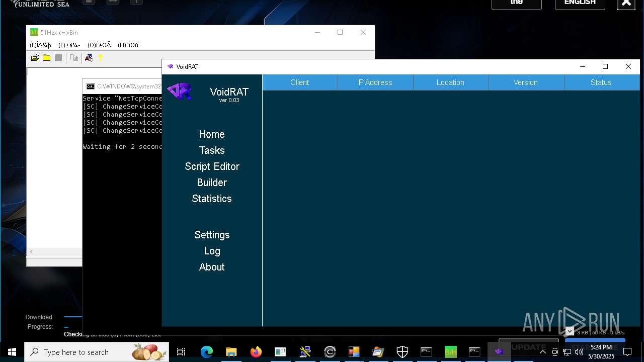Open the network tools taskbar icon
This screenshot has width=644, height=362.
[305, 352]
